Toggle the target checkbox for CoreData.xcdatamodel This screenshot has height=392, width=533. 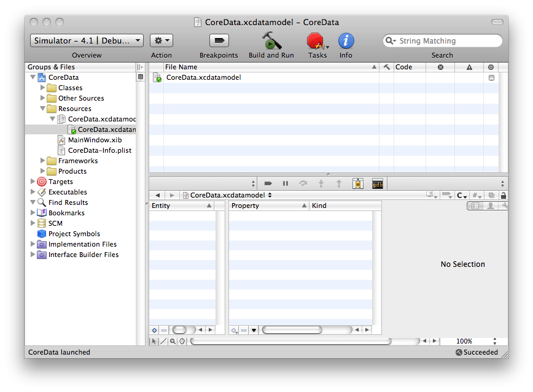coord(491,78)
